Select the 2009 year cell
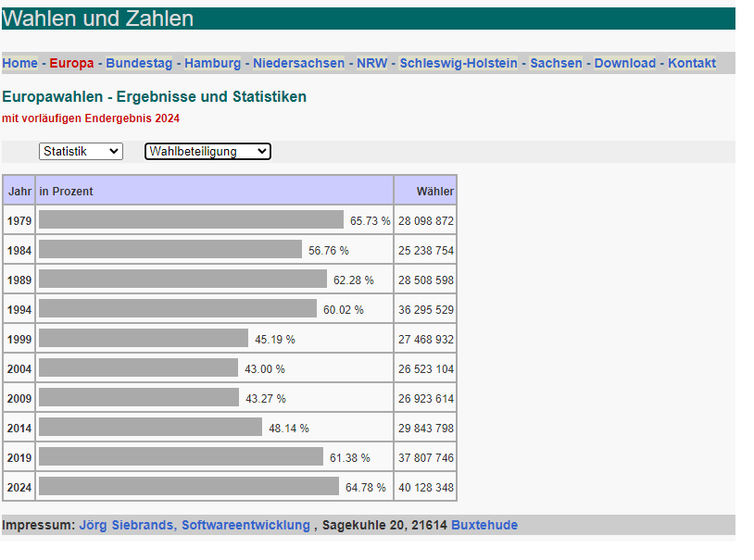The image size is (754, 560). (x=19, y=399)
